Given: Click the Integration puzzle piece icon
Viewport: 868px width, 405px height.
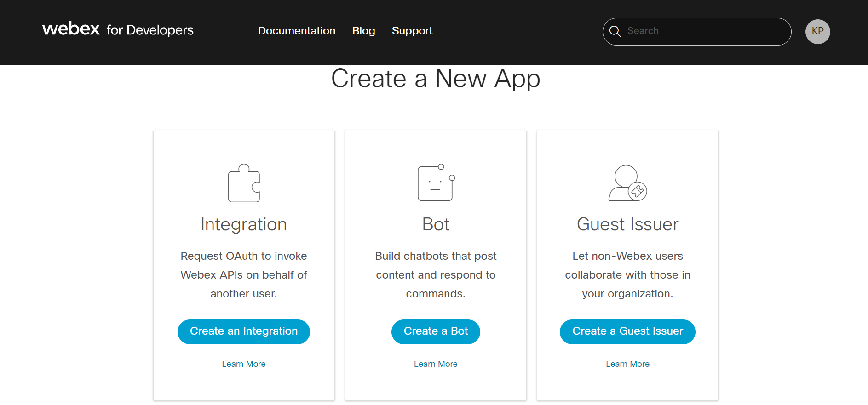Looking at the screenshot, I should point(244,183).
